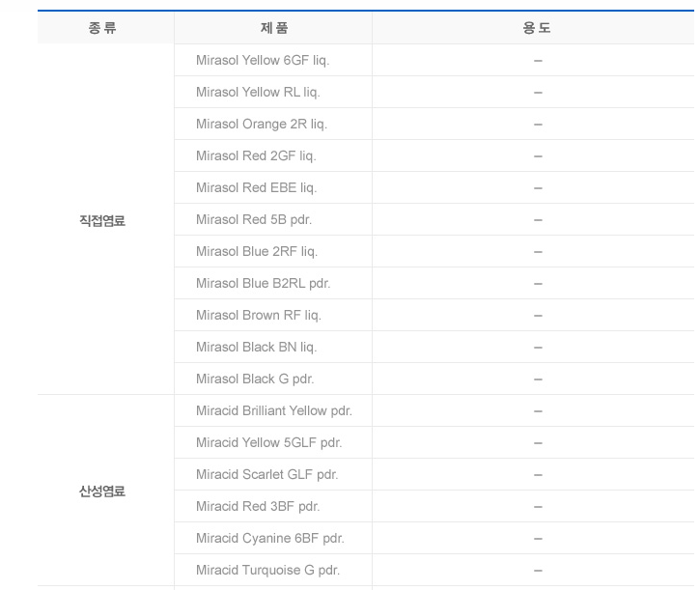Click Mirasol Yellow 6GF liq. product
The height and width of the screenshot is (590, 700).
click(263, 60)
